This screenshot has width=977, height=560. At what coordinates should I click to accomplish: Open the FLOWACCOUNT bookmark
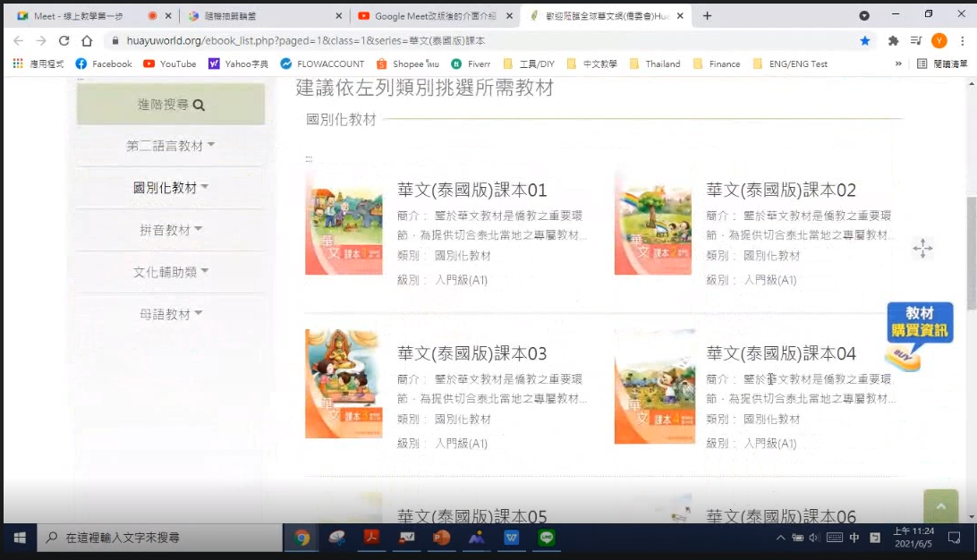pyautogui.click(x=322, y=64)
